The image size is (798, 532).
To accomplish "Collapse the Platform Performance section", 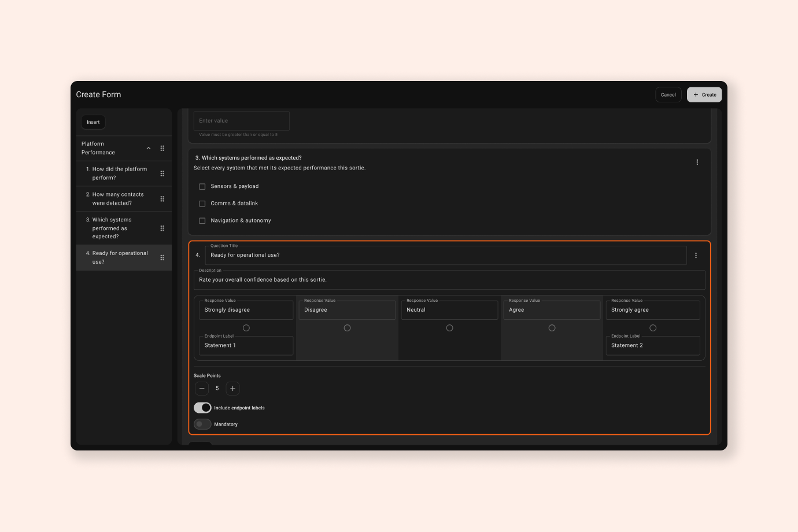I will (149, 148).
